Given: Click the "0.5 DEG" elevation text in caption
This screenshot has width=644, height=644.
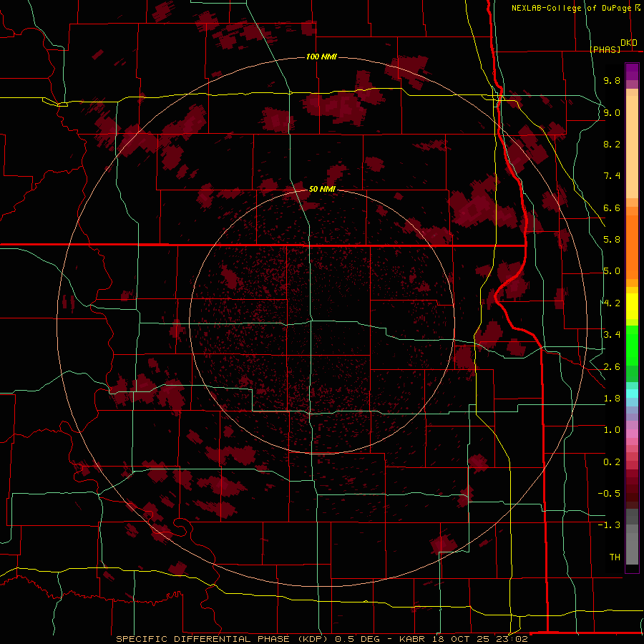Looking at the screenshot, I should [357, 639].
